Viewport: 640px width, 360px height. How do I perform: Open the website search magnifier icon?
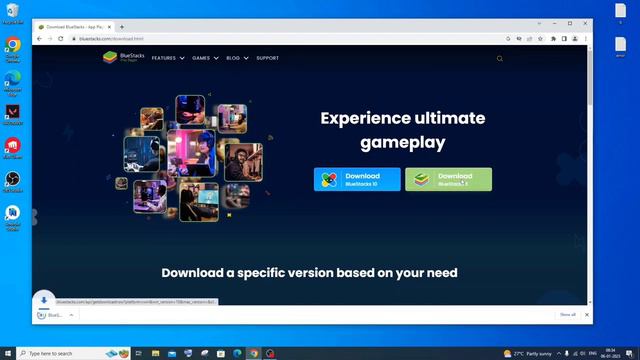coord(500,58)
